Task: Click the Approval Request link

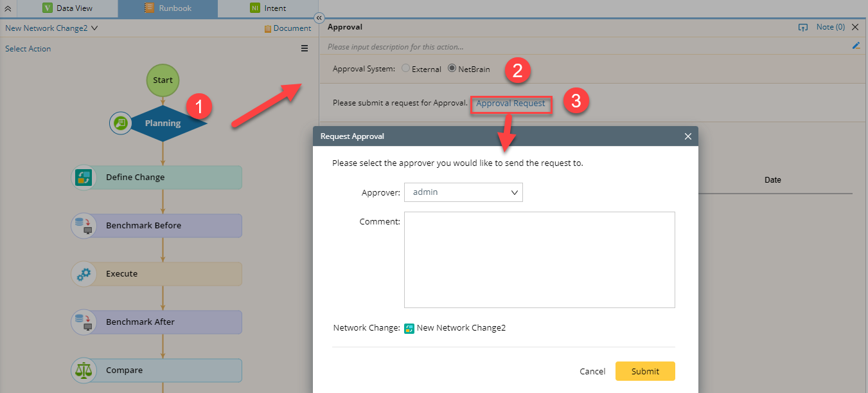Action: [510, 104]
